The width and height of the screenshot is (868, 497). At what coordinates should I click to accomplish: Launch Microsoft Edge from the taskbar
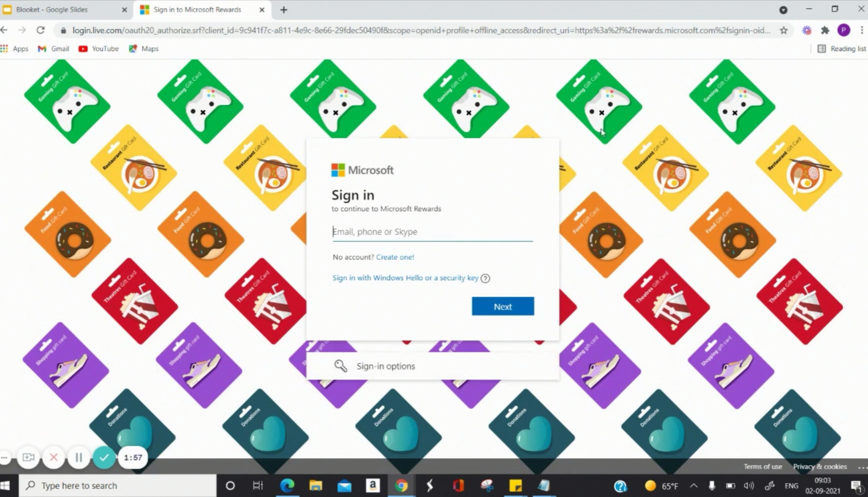click(x=287, y=485)
